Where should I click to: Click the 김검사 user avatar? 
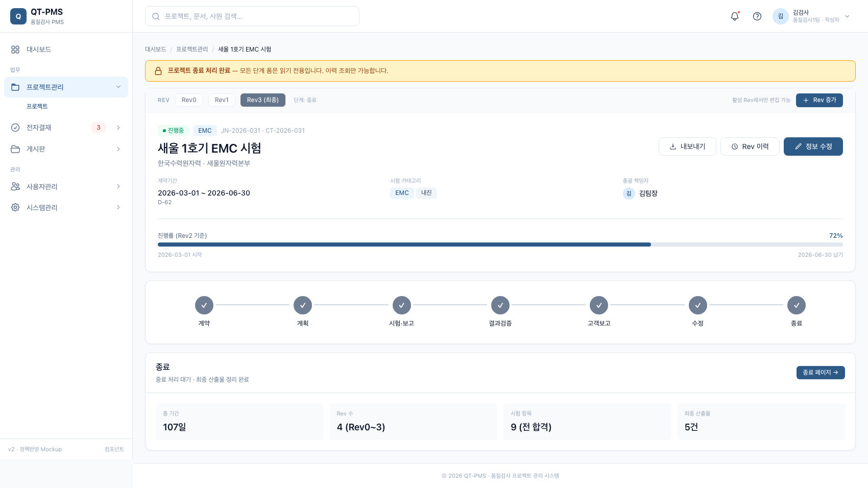[x=781, y=16]
